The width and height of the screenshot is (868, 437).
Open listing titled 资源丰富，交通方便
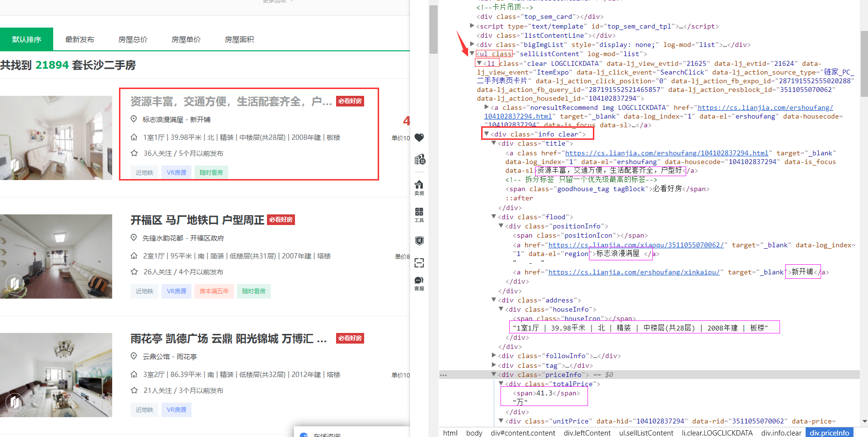(231, 101)
